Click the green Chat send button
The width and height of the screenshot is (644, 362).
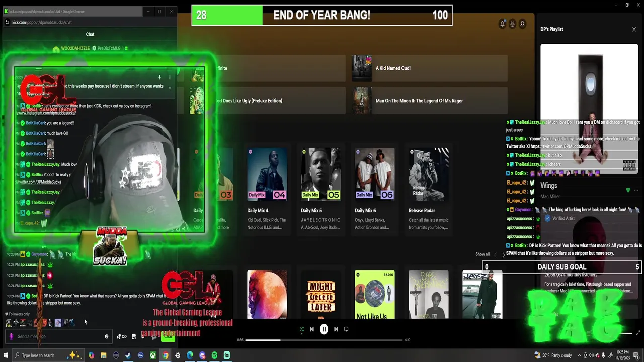click(168, 336)
